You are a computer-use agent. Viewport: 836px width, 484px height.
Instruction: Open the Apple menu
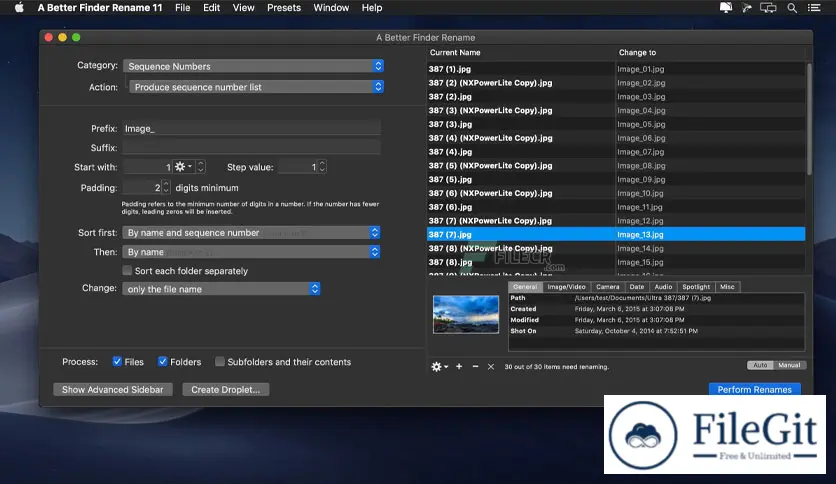[19, 7]
